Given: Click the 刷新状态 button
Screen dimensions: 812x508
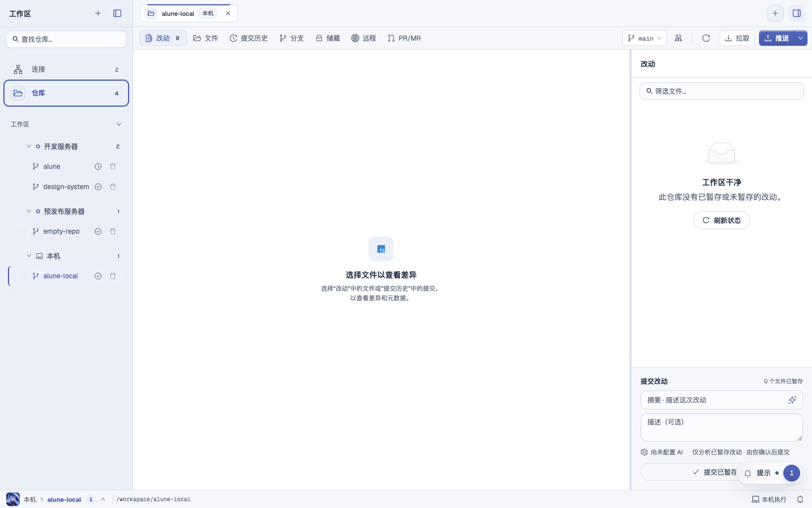Looking at the screenshot, I should click(x=722, y=220).
